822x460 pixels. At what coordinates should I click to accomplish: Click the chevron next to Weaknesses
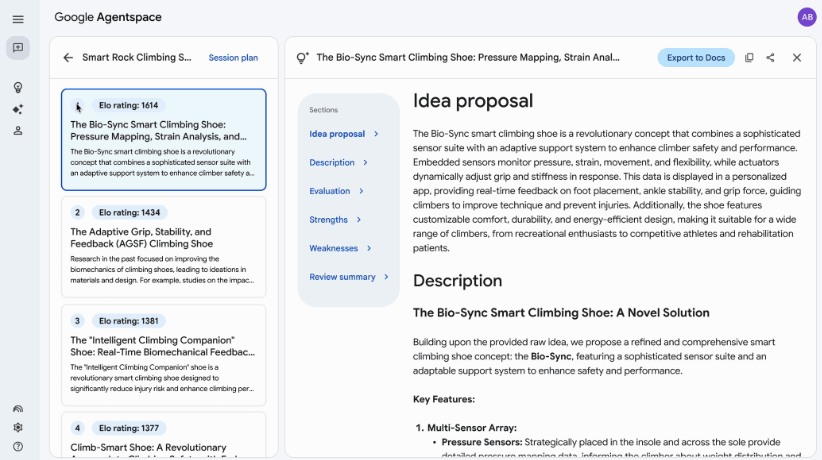pyautogui.click(x=369, y=248)
